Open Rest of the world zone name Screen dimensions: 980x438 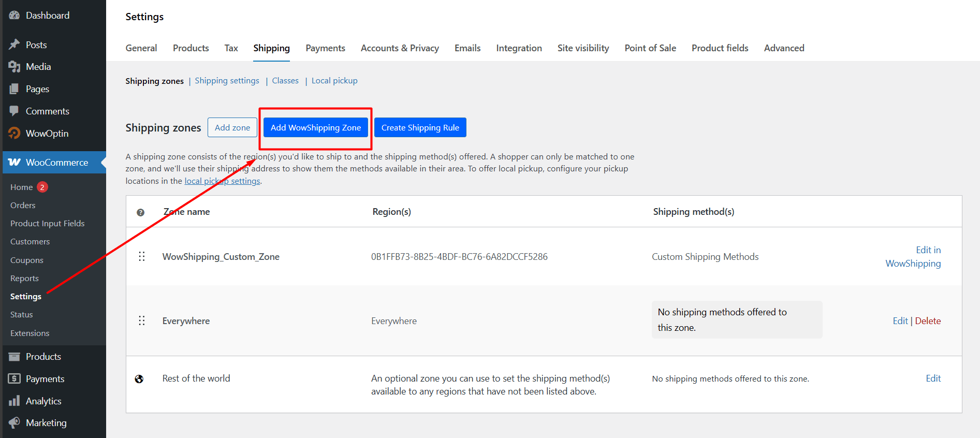click(196, 378)
